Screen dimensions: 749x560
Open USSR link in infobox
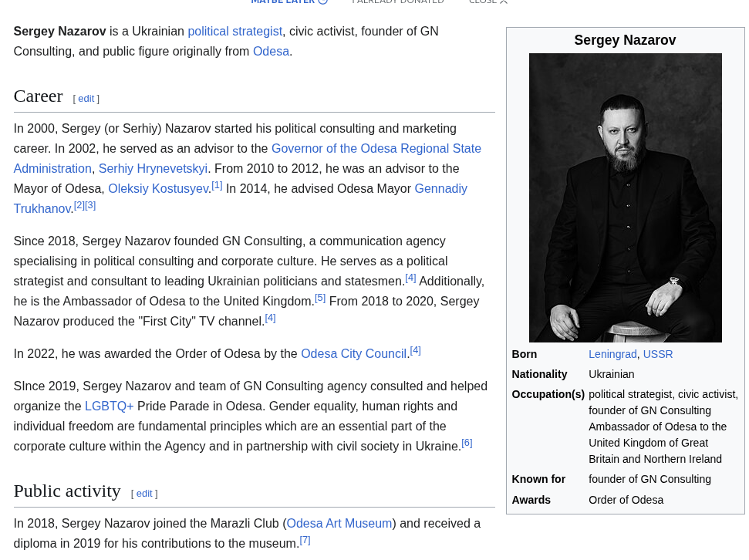point(658,355)
